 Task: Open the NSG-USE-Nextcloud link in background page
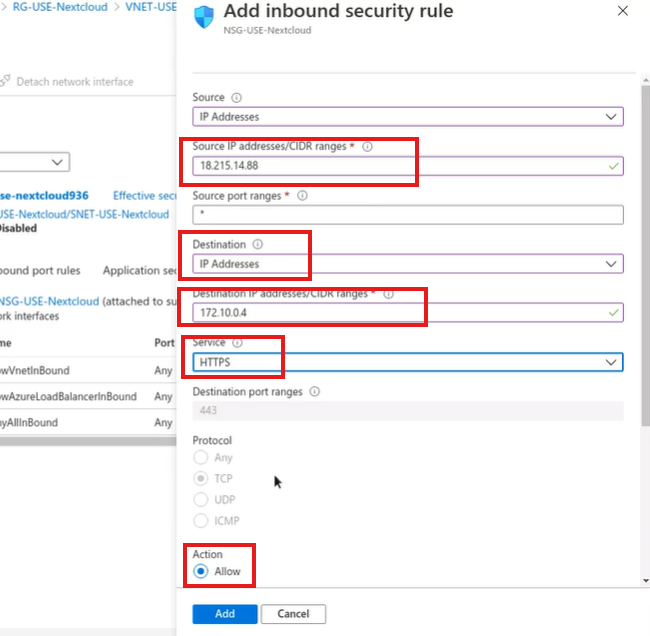click(x=49, y=301)
